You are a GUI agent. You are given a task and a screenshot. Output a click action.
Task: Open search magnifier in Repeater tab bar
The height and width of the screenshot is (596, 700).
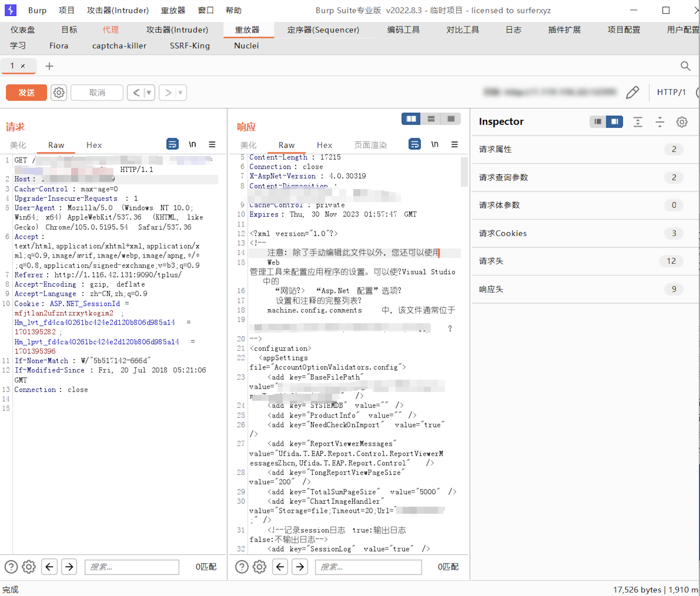pos(685,66)
